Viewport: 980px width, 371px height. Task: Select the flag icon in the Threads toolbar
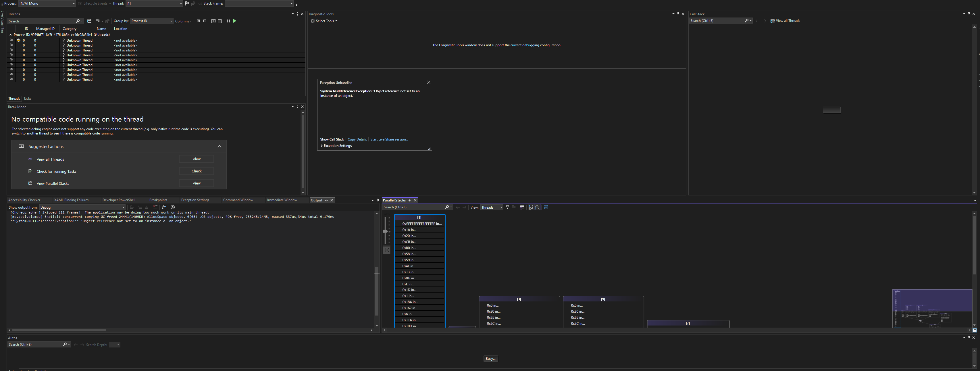coord(98,21)
